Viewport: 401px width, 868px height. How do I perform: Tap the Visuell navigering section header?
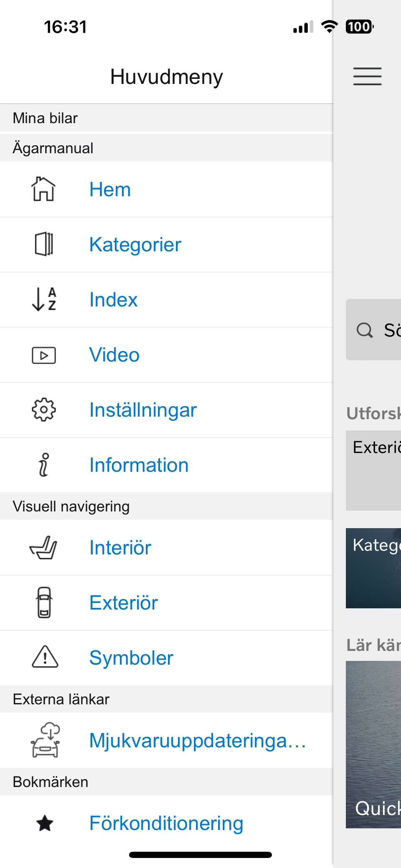166,506
